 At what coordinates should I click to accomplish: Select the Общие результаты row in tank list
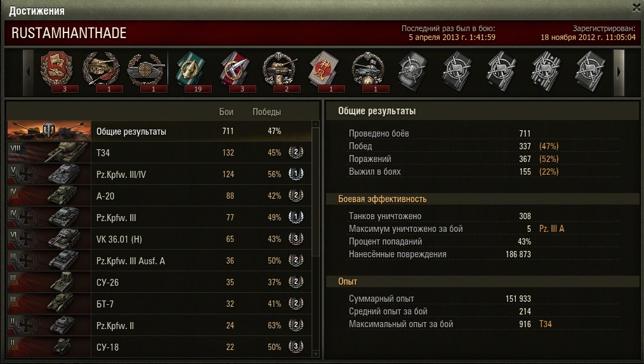tap(159, 131)
